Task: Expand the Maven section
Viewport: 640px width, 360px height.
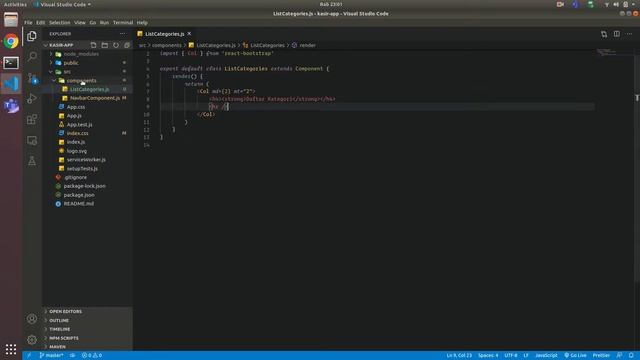Action: (87, 347)
